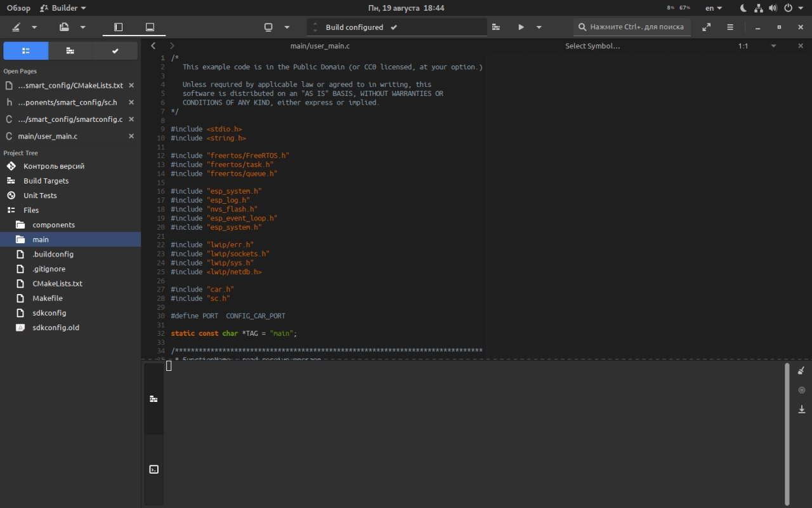This screenshot has width=812, height=508.
Task: Click the build project icon in header
Action: tap(496, 27)
